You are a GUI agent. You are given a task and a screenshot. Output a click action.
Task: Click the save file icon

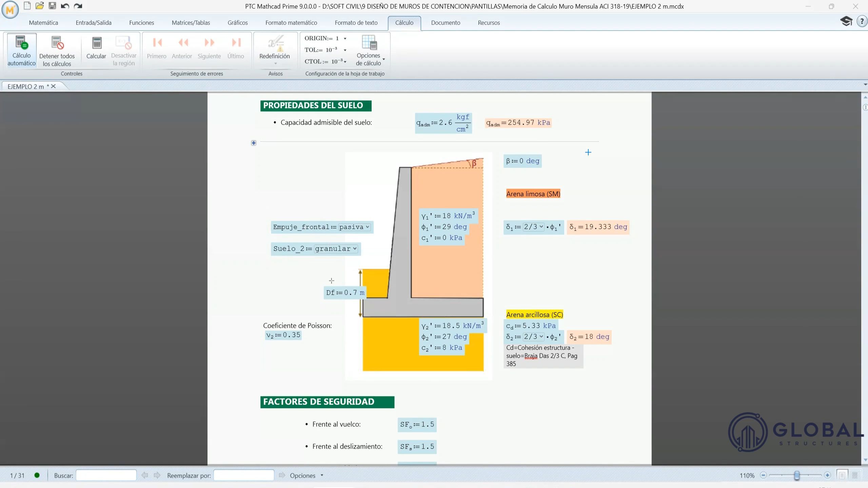pos(52,6)
